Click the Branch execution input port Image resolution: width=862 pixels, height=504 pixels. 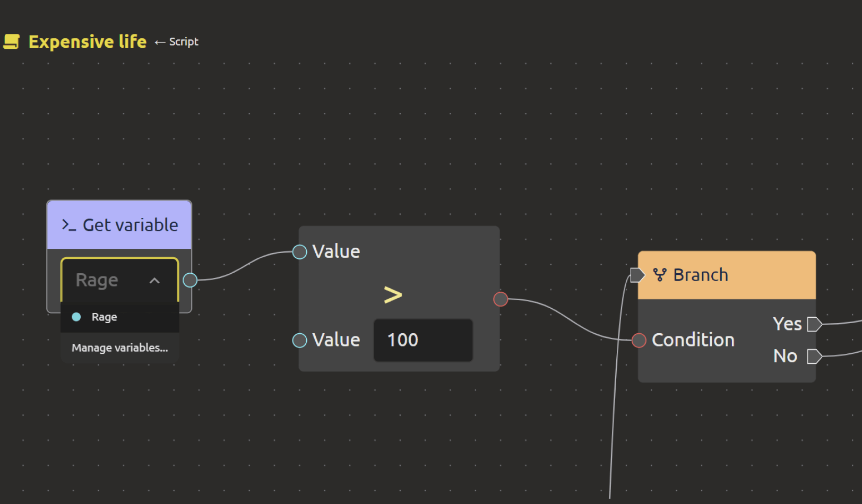637,275
